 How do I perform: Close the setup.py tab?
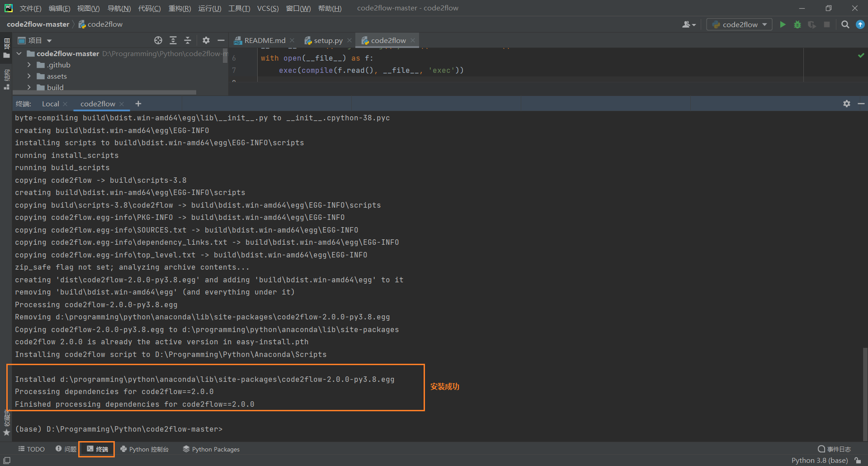pyautogui.click(x=349, y=40)
